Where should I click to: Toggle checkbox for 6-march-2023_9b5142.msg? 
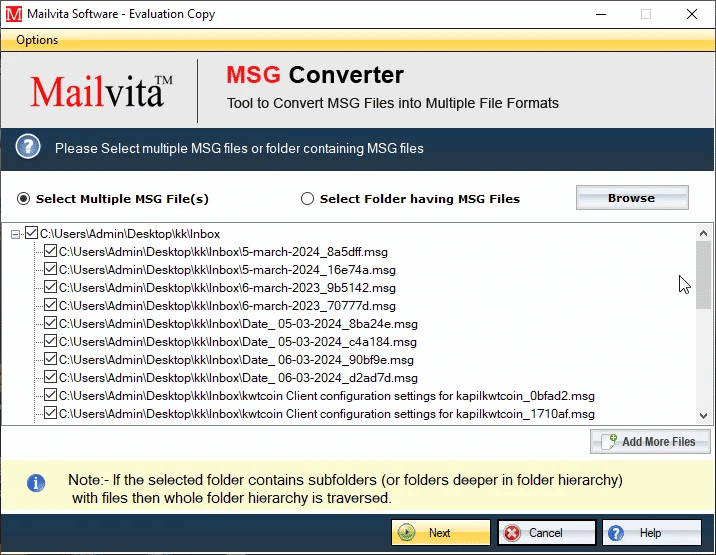(50, 287)
